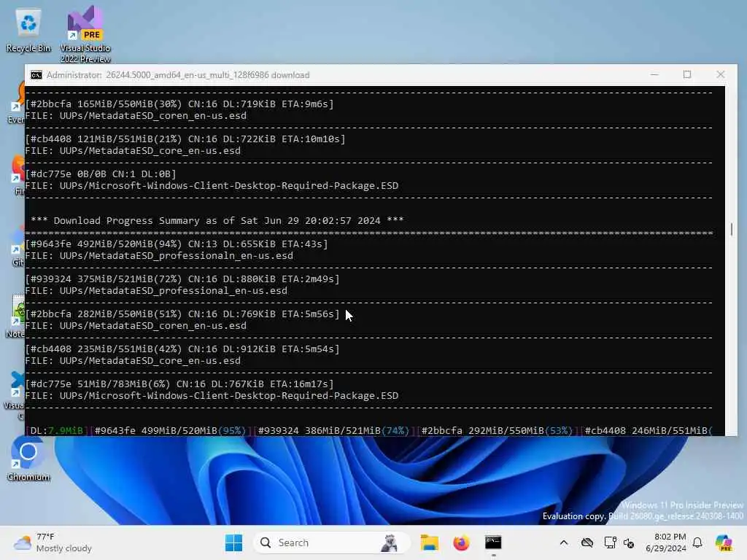Click the console vertical scrollbar thumb

[731, 229]
